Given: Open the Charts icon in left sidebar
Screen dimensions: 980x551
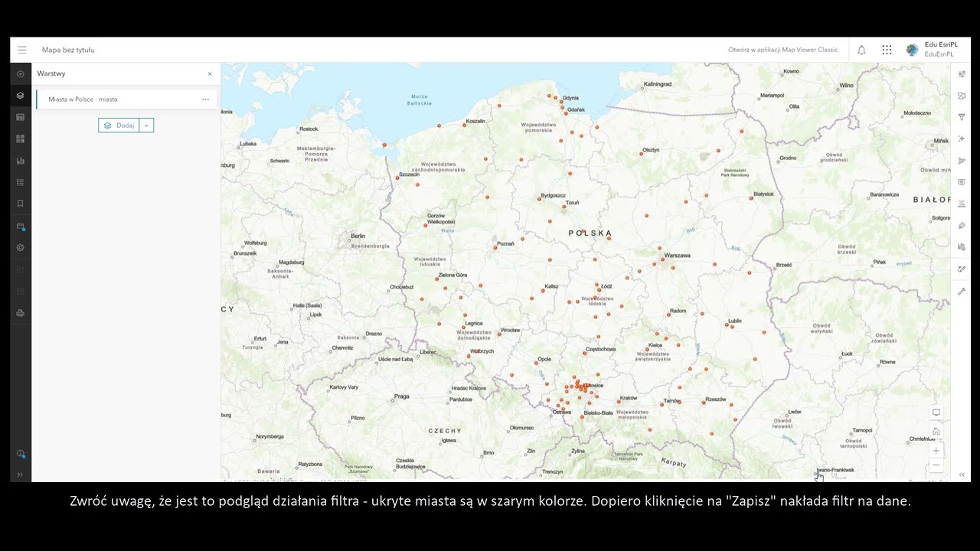Looking at the screenshot, I should coord(21,161).
